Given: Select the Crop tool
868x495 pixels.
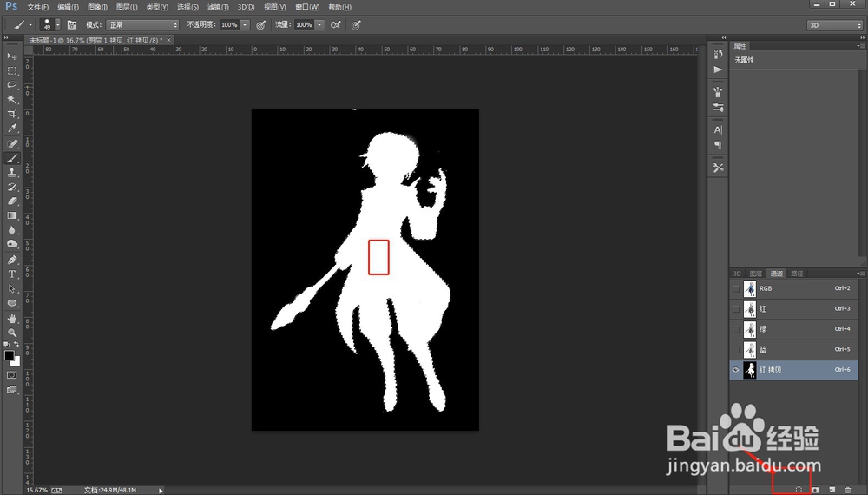Looking at the screenshot, I should tap(11, 114).
